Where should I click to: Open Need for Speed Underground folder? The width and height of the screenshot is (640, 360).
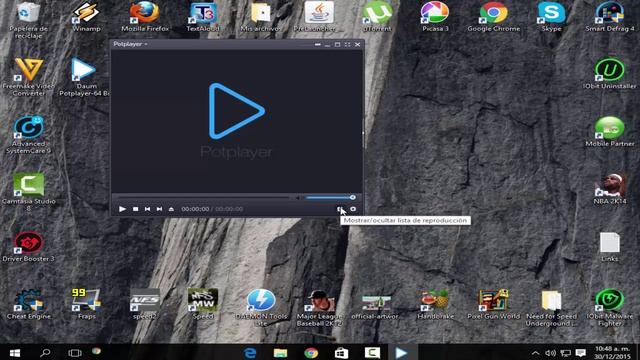click(551, 308)
